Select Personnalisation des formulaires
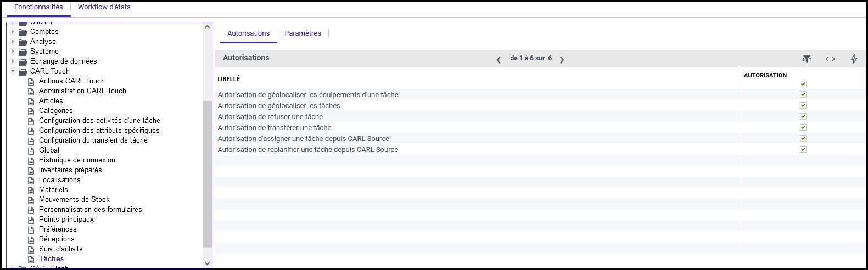868x270 pixels. pyautogui.click(x=91, y=210)
